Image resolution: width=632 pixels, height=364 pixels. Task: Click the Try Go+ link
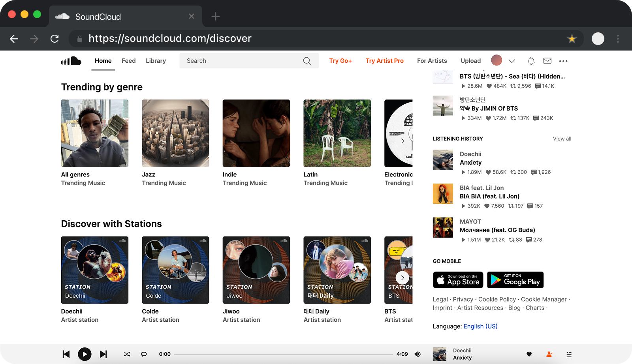pos(340,61)
